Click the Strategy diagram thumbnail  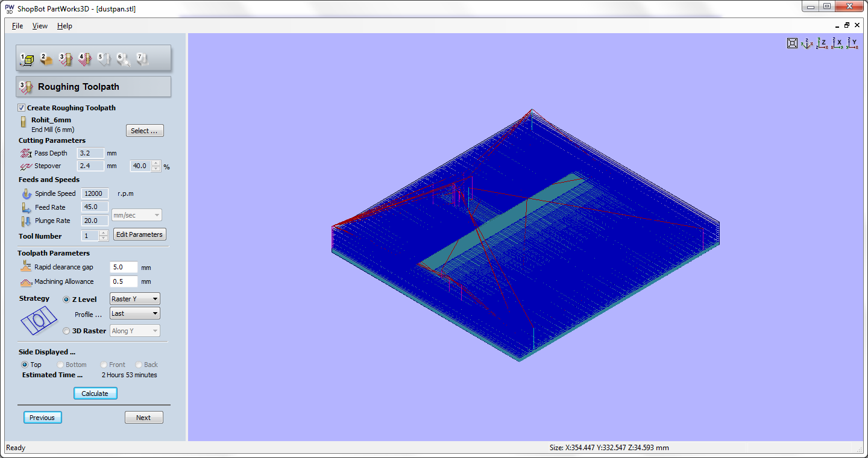pos(39,319)
